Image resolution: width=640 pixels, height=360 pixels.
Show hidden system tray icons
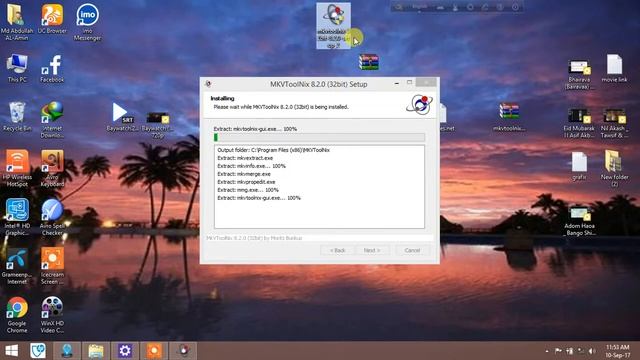(547, 351)
